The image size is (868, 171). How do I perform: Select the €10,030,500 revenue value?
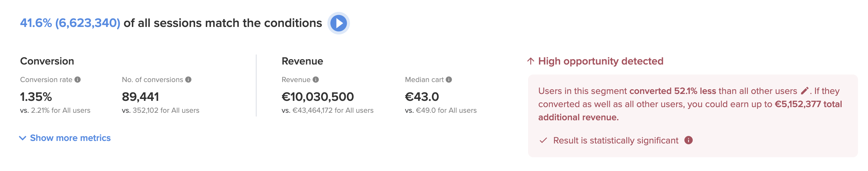point(318,97)
